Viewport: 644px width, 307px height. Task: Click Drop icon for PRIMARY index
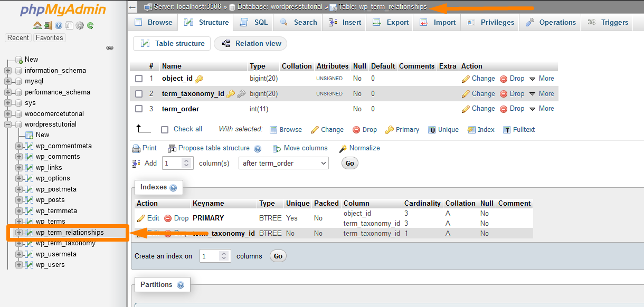tap(168, 218)
